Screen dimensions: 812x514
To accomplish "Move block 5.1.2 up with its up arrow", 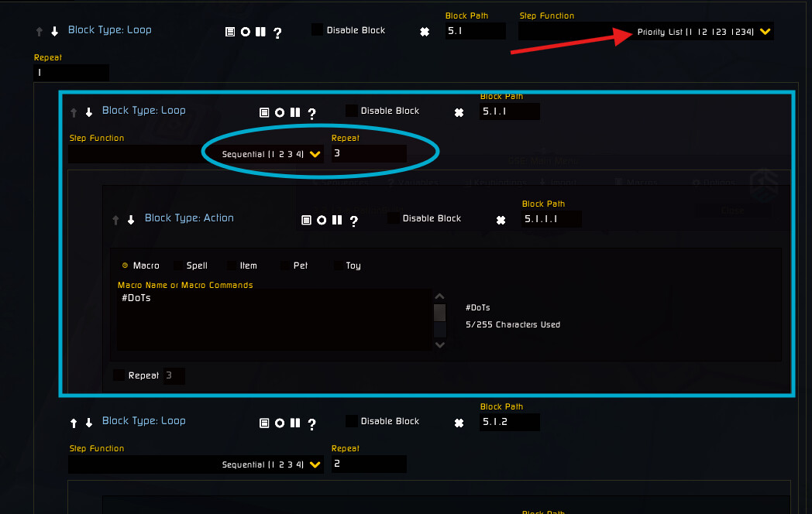I will [x=74, y=423].
